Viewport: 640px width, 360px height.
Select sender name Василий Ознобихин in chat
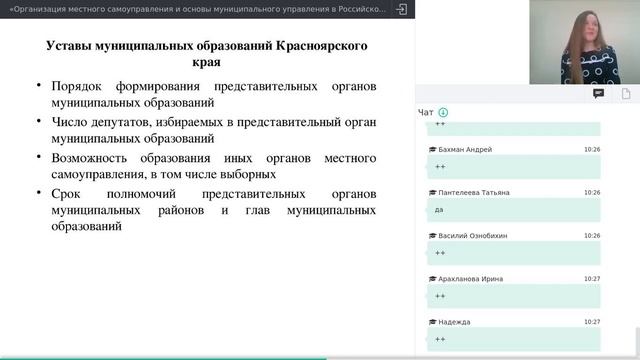click(x=473, y=236)
